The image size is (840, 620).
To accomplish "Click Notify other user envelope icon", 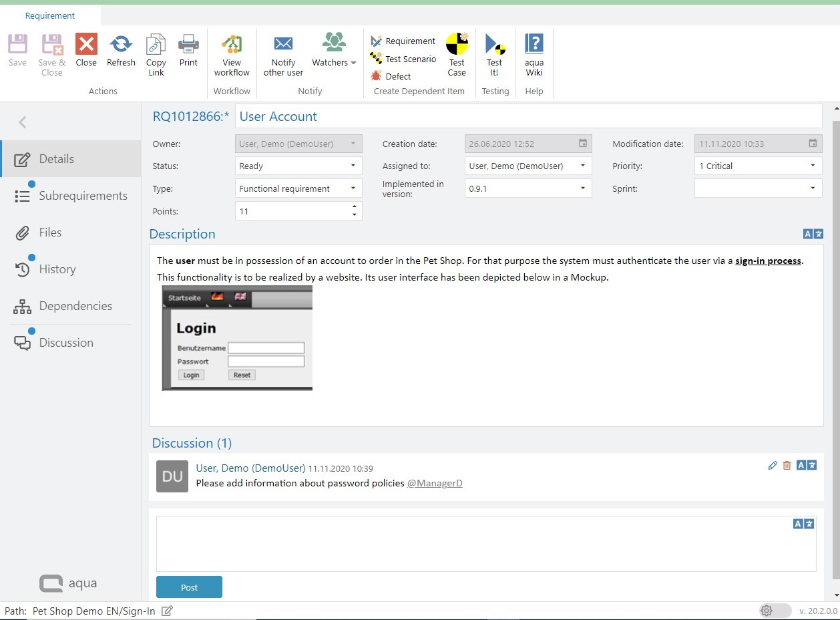I will pos(283,44).
